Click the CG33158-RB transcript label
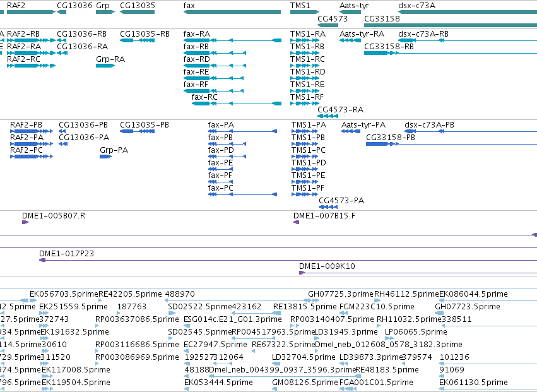The width and height of the screenshot is (537, 392). click(x=389, y=46)
